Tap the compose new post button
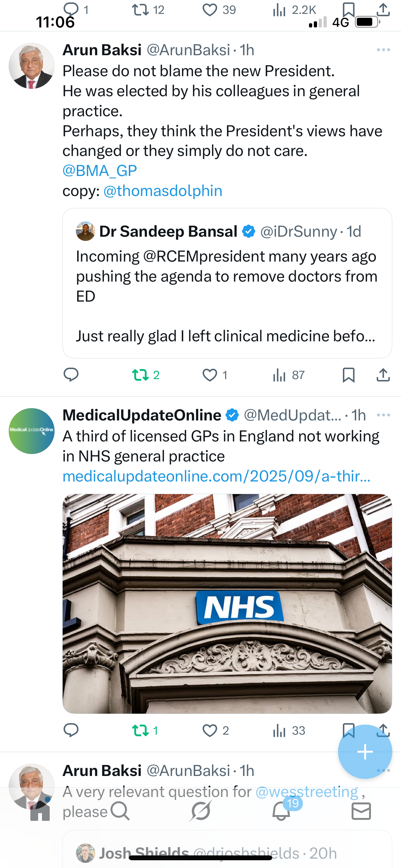The width and height of the screenshot is (401, 868). [x=365, y=751]
